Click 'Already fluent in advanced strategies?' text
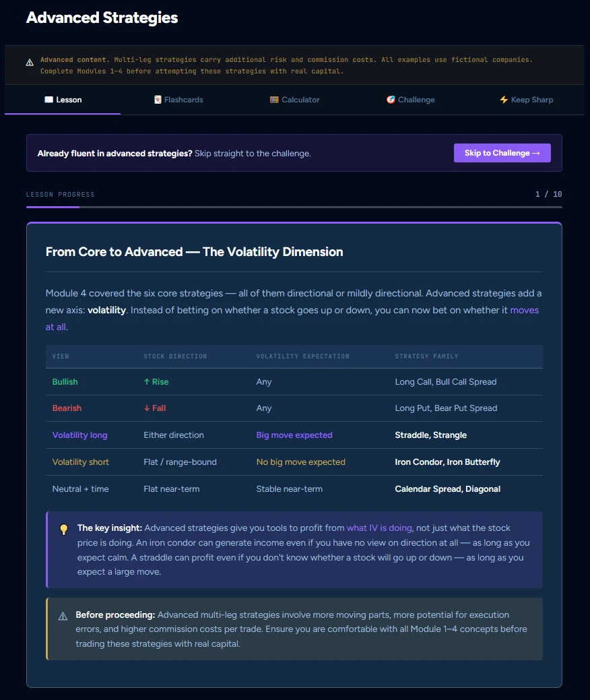This screenshot has width=590, height=700. pos(114,154)
